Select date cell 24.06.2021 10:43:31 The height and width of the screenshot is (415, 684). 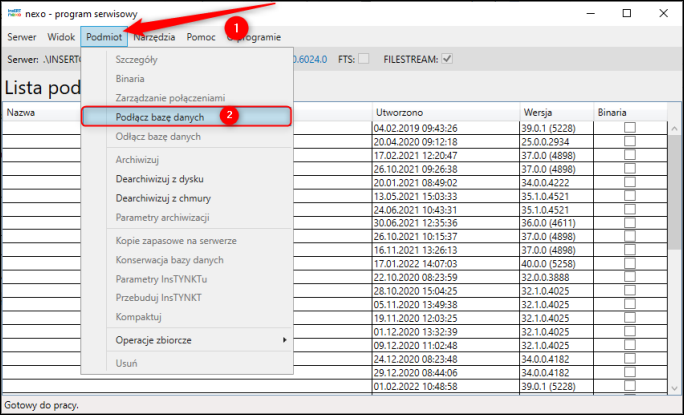(x=446, y=210)
